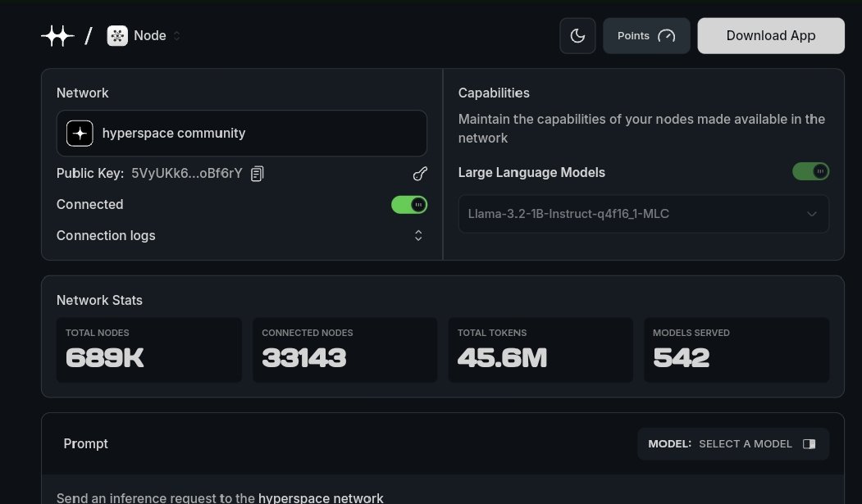Image resolution: width=862 pixels, height=504 pixels.
Task: Click the CONNECTED NODES 33143 card
Action: pos(344,350)
